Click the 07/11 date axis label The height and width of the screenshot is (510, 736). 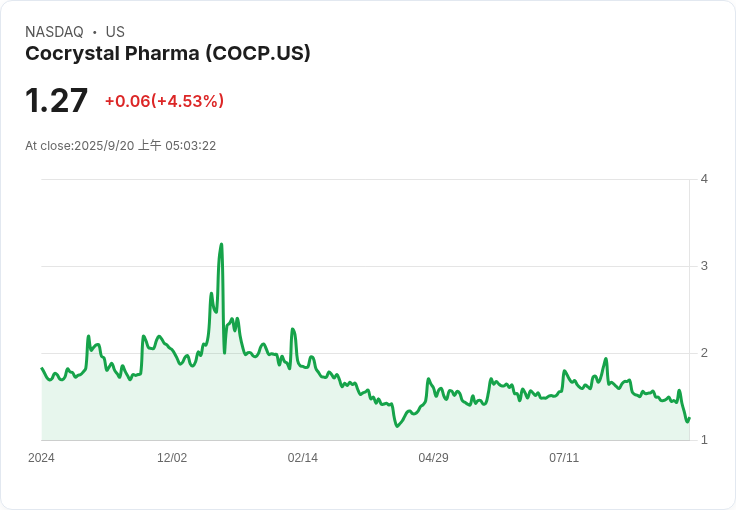click(x=564, y=458)
